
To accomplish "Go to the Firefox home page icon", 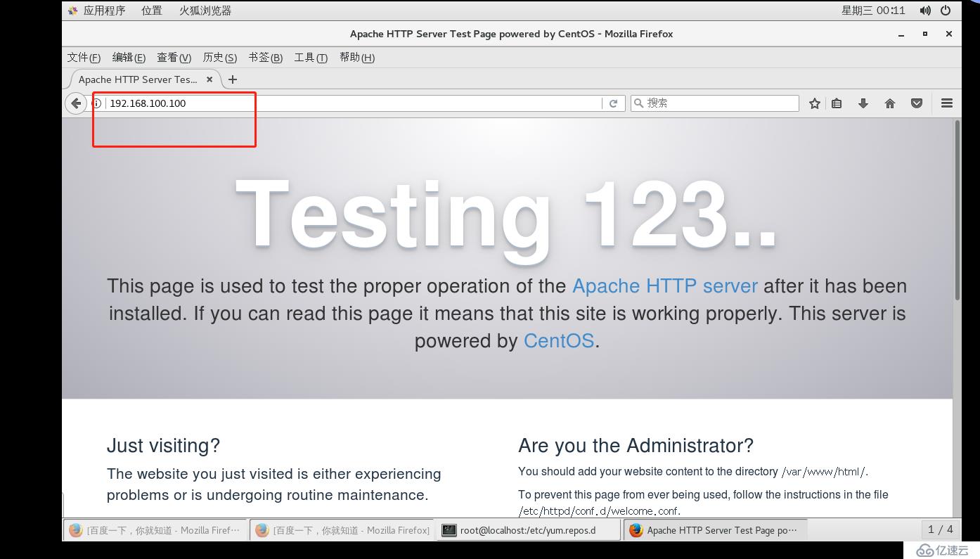I will tap(890, 103).
